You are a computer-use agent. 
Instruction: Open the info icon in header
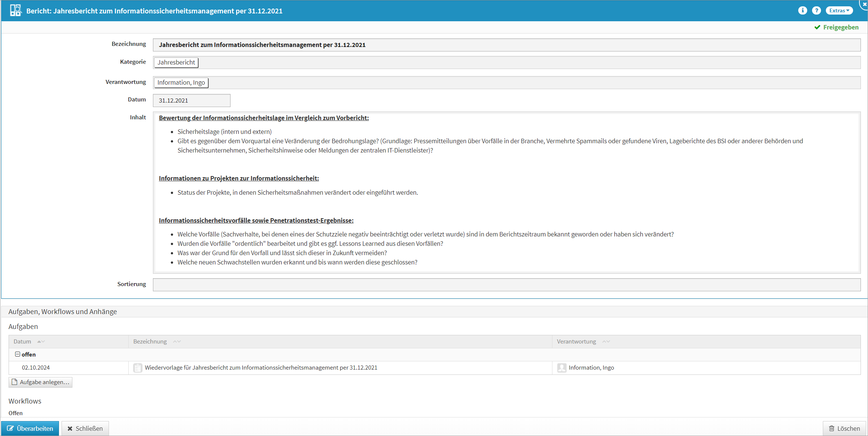pos(802,10)
